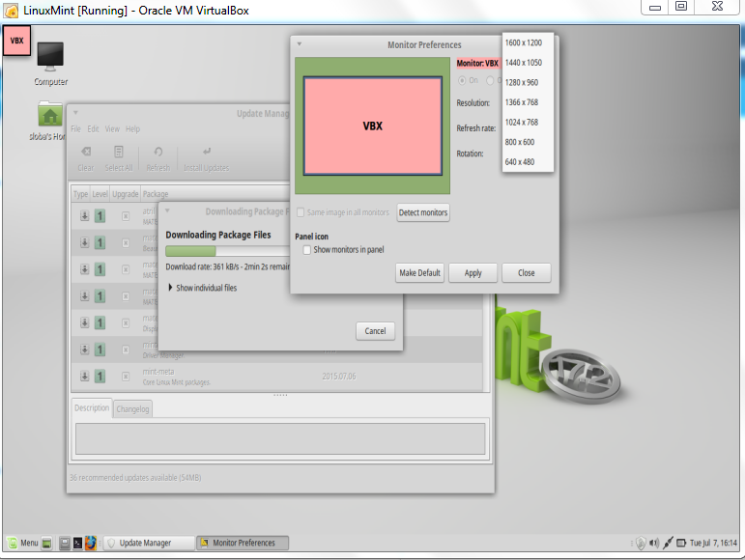The image size is (745, 560).
Task: Switch to the Changelog tab
Action: pyautogui.click(x=132, y=409)
